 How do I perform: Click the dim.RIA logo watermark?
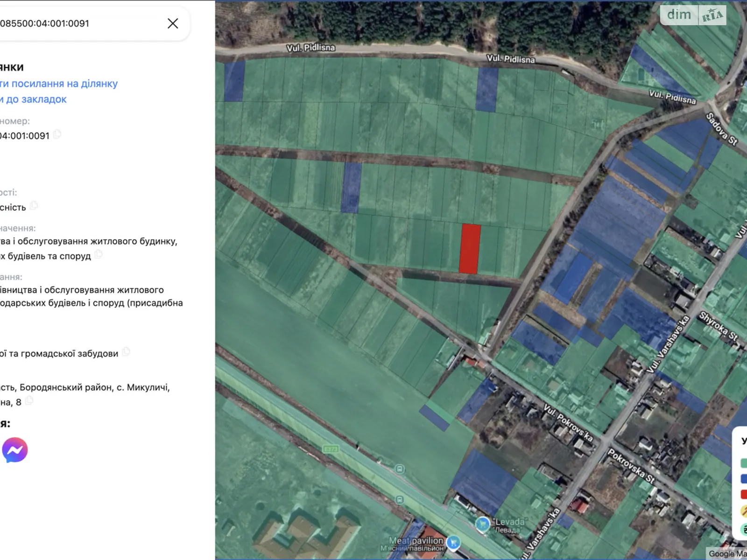click(x=693, y=15)
